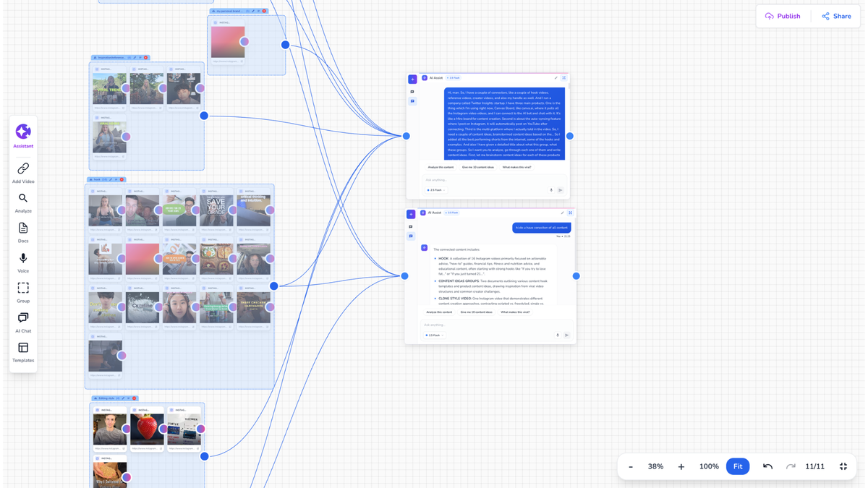Select the Analyze tool in sidebar
Screen dimensions: 868x488
pos(23,202)
